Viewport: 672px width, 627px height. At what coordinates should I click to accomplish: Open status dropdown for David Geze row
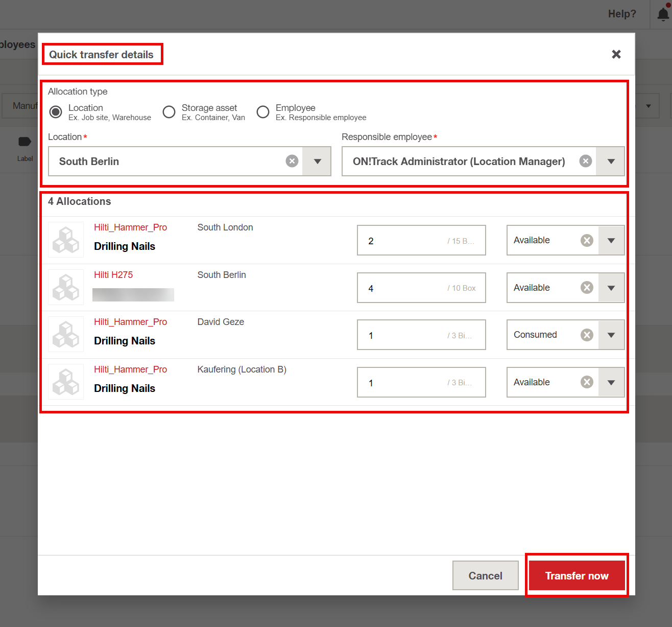coord(611,335)
